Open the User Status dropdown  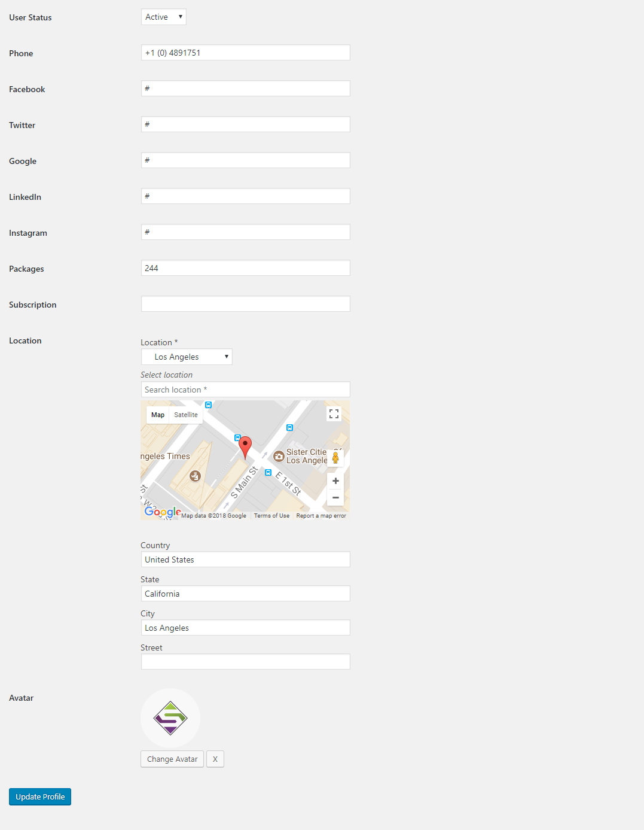(x=164, y=17)
